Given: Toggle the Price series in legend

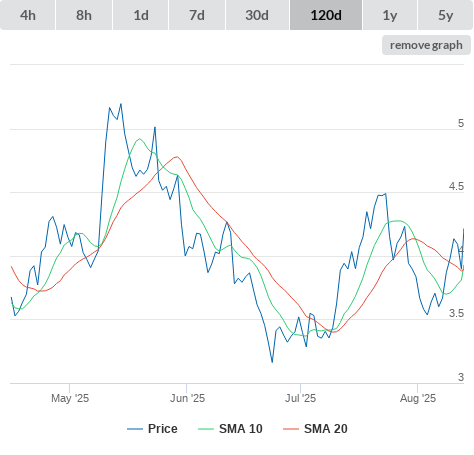Looking at the screenshot, I should [x=152, y=429].
